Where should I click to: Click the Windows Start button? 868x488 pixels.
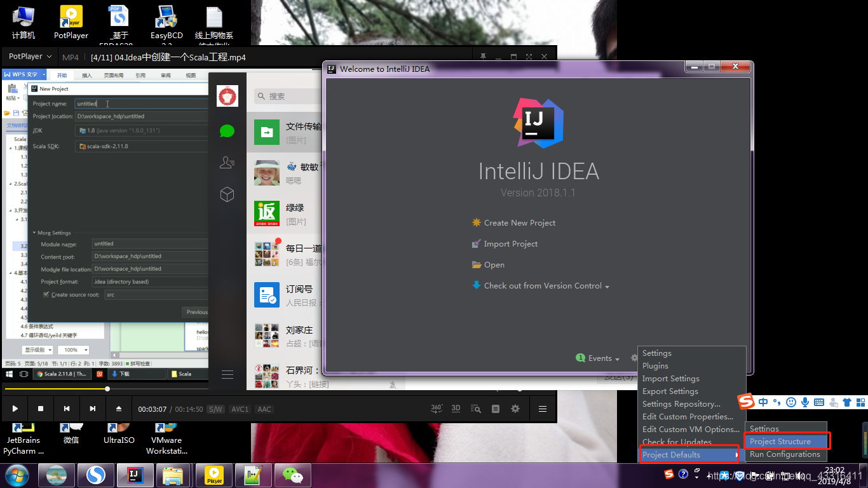pyautogui.click(x=17, y=475)
